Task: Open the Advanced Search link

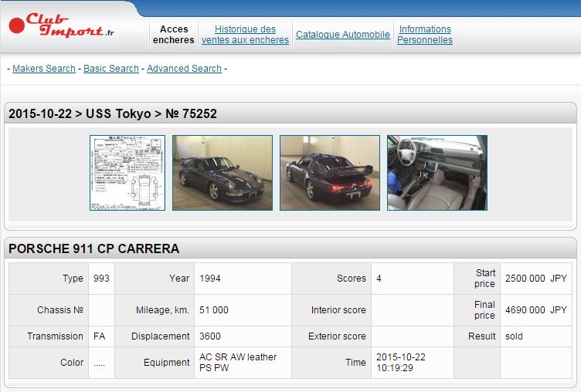Action: (184, 69)
